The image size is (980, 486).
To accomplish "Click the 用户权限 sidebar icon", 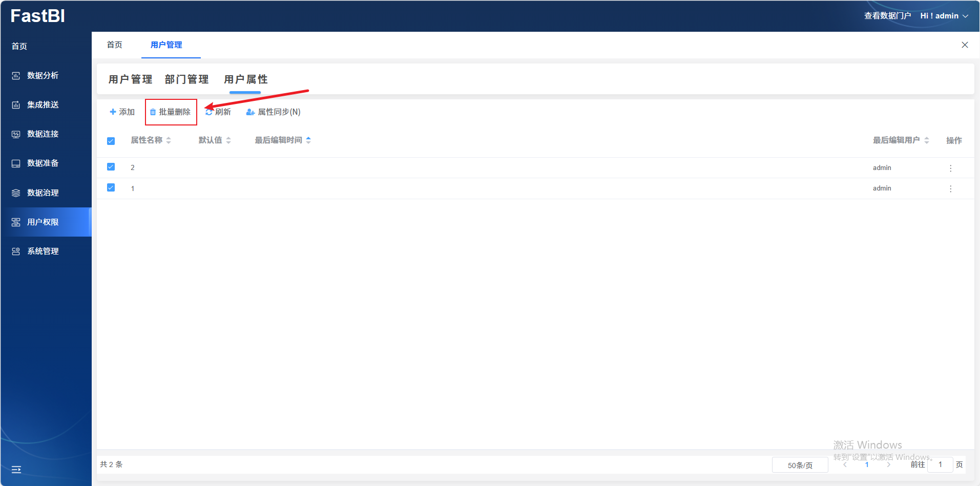I will point(16,222).
